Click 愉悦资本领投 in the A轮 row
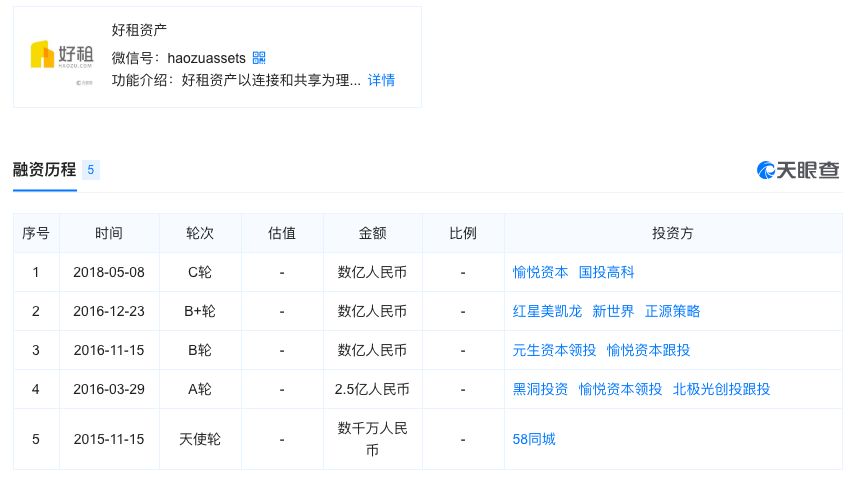This screenshot has width=865, height=485. click(620, 389)
